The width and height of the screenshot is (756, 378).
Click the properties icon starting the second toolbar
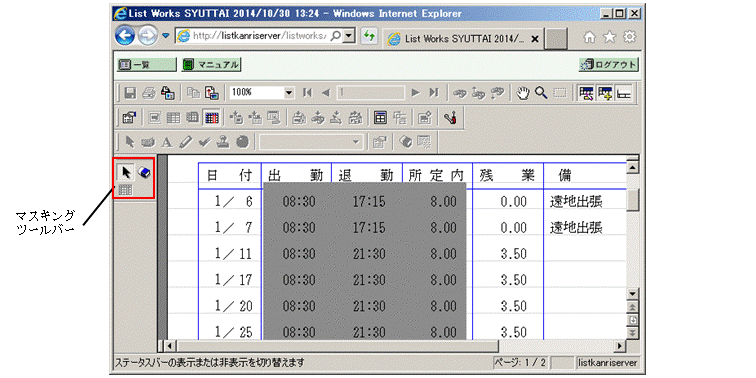(130, 117)
